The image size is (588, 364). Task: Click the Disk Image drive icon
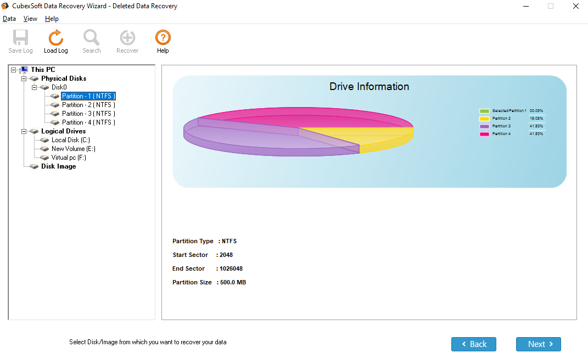pyautogui.click(x=34, y=166)
